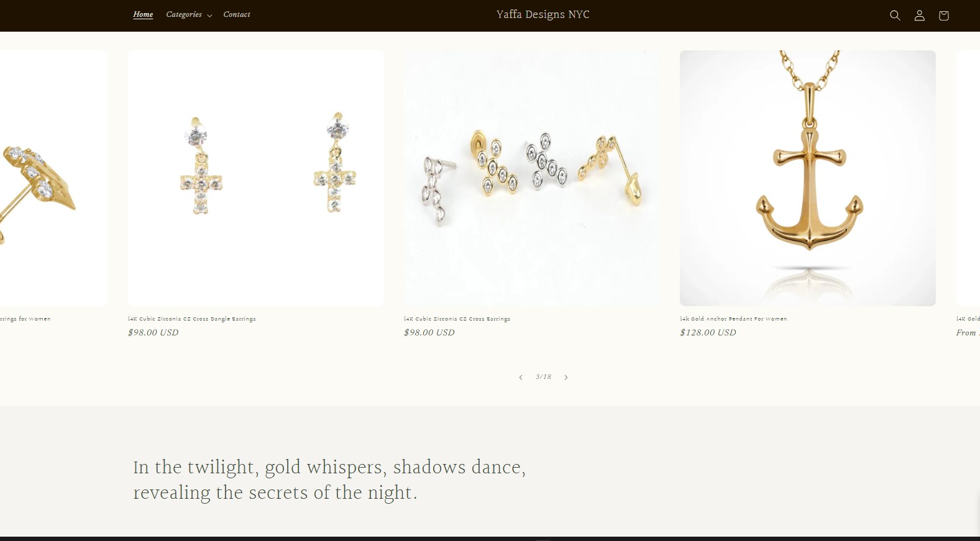This screenshot has height=541, width=980.
Task: Click the 3/18 slide counter
Action: 543,377
